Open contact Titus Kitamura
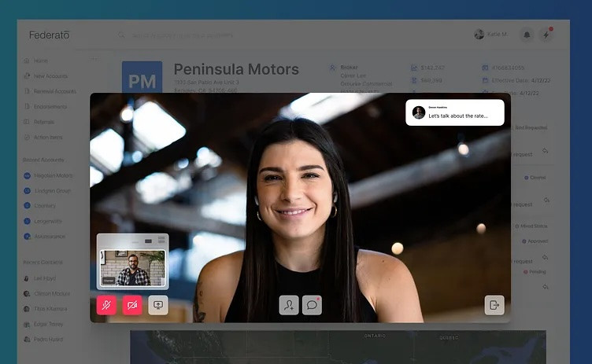592x364 pixels. point(50,309)
